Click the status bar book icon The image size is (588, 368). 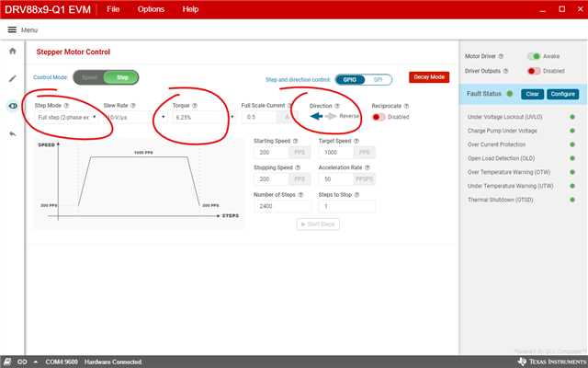point(7,362)
